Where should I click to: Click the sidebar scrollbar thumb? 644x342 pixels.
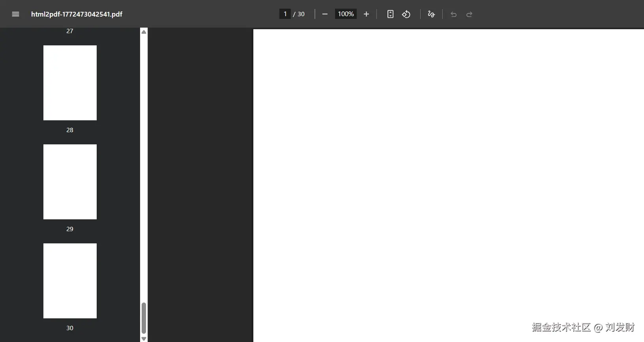tap(144, 318)
